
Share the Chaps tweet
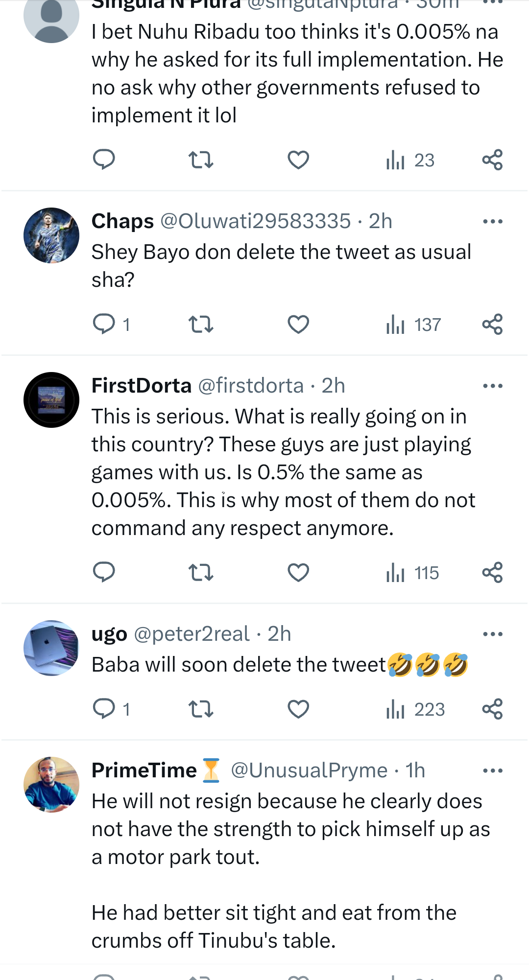[x=492, y=324]
